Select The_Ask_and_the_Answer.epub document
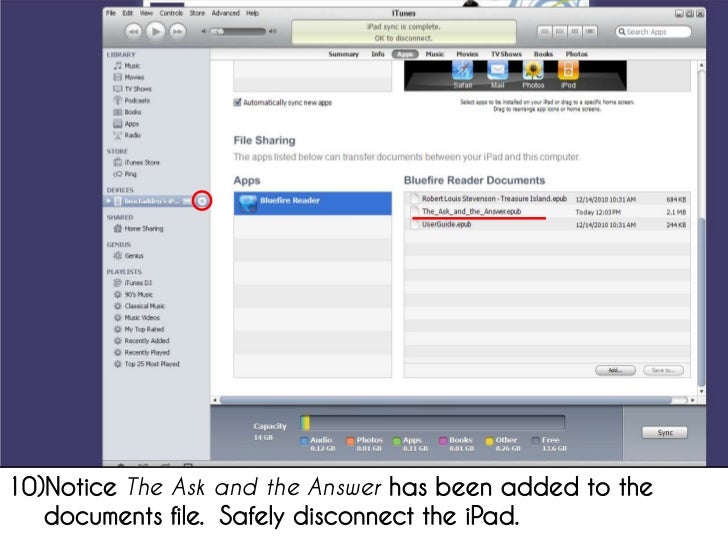Screen dimensions: 728x546 [x=547, y=212]
